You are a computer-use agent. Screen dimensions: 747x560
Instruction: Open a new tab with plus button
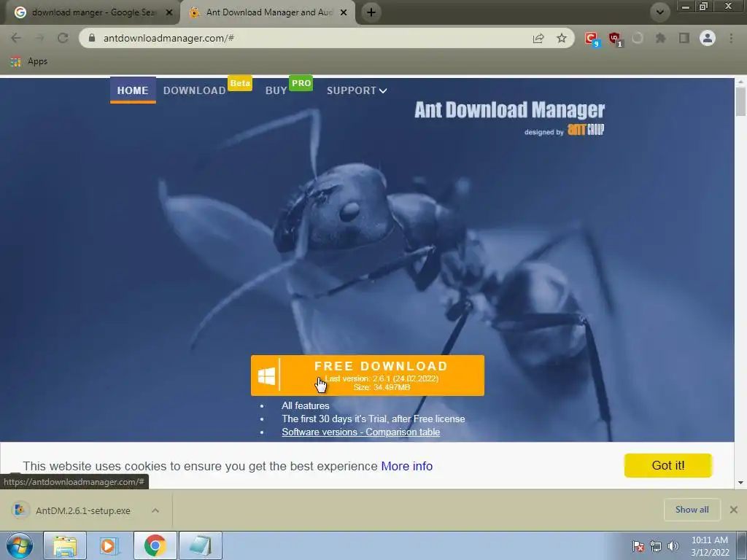(x=371, y=12)
